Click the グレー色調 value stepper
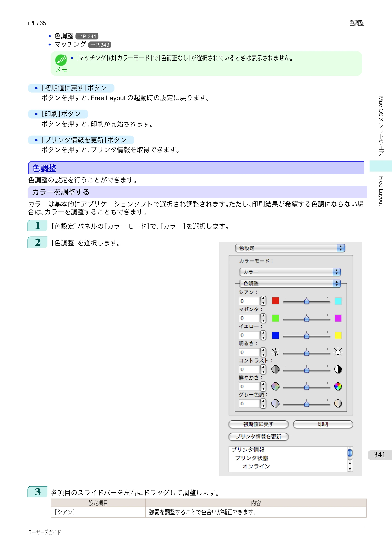This screenshot has height=555, width=392. pos(263,403)
